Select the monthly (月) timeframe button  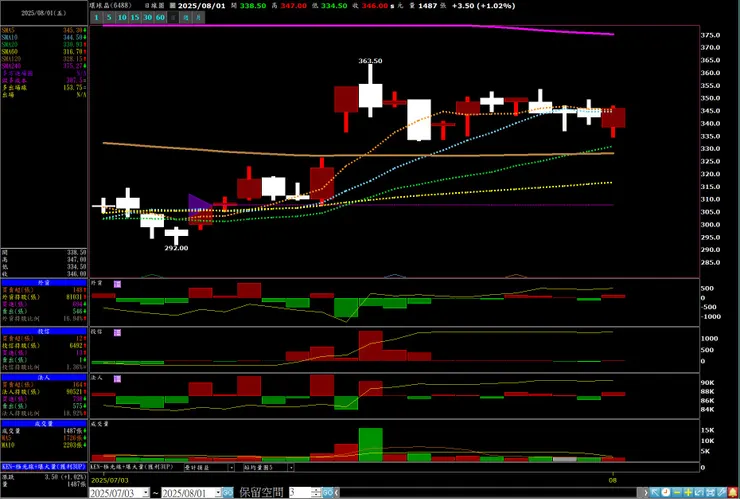[x=199, y=17]
